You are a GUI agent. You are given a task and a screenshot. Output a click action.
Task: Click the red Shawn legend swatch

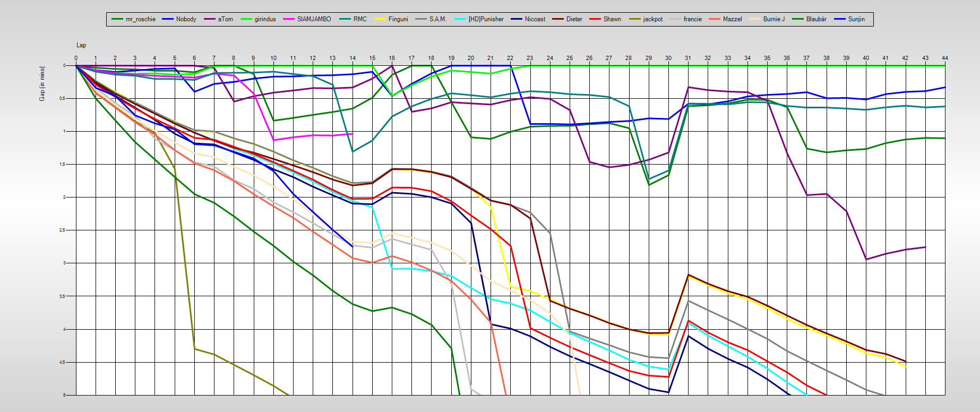click(595, 19)
